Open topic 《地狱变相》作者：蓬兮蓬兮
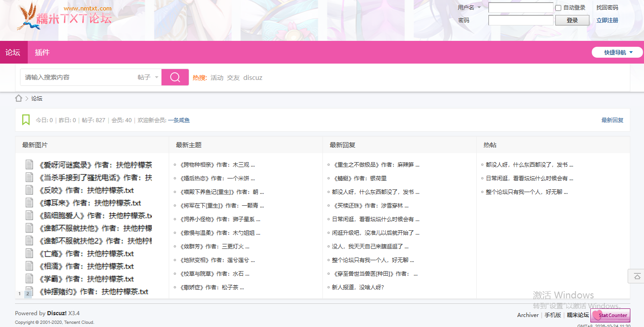The image size is (644, 327). [x=217, y=260]
